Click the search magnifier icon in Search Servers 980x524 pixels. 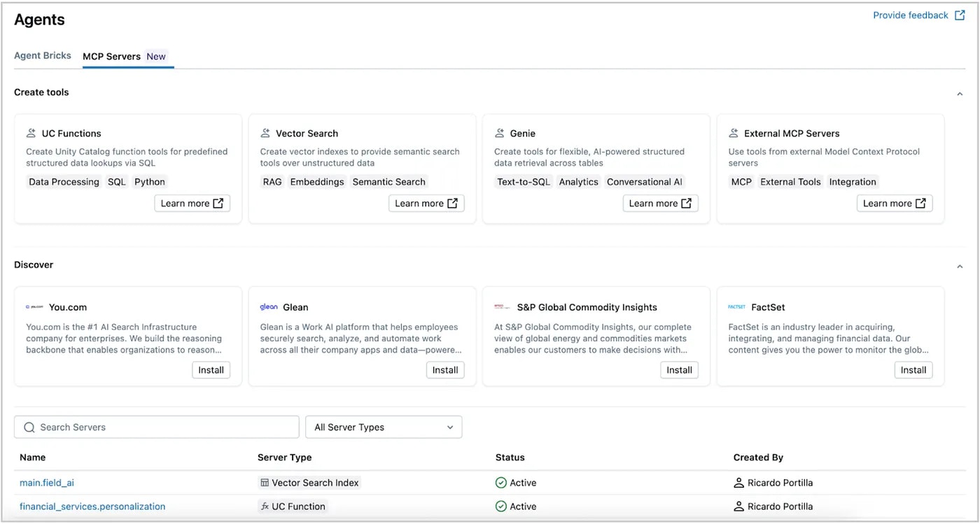pyautogui.click(x=29, y=427)
